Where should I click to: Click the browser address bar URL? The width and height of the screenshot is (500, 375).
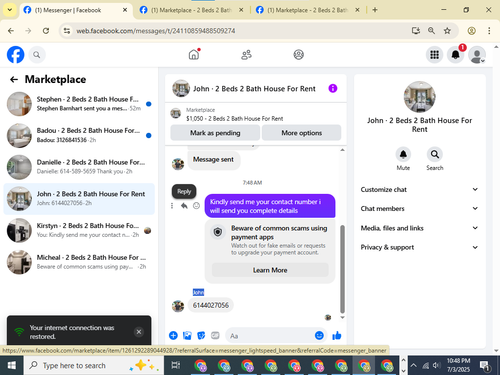156,31
